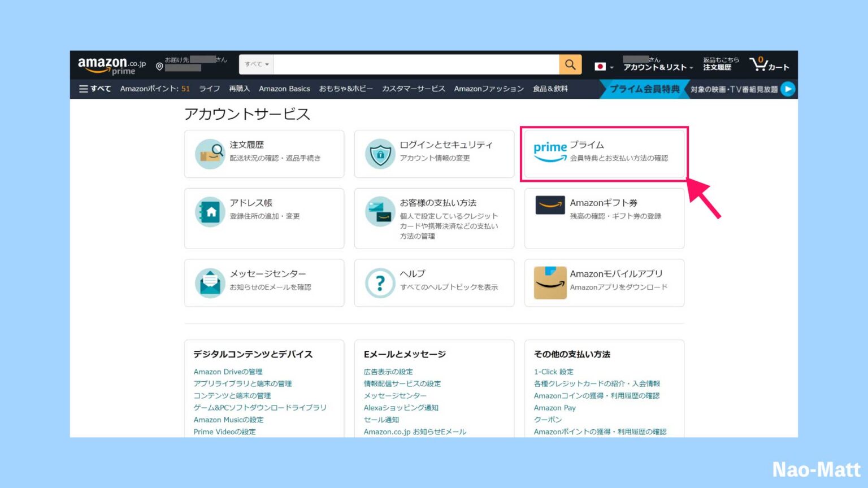Click the Amazonモバイルアプリ box icon

tap(550, 282)
